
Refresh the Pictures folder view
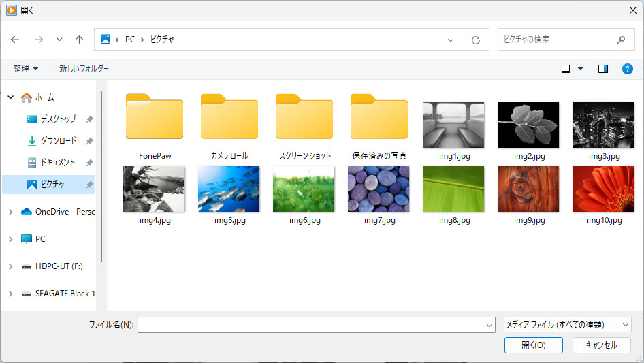click(x=476, y=40)
